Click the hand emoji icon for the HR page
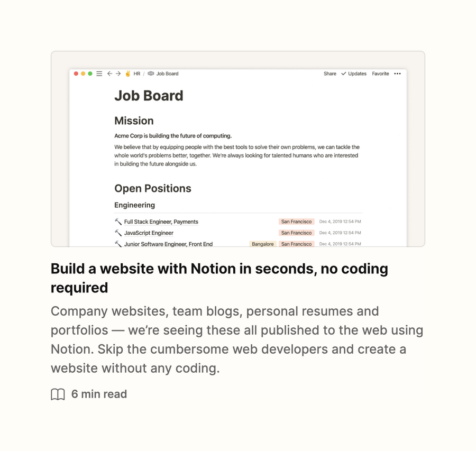Screen dimensions: 476x451 pyautogui.click(x=127, y=73)
